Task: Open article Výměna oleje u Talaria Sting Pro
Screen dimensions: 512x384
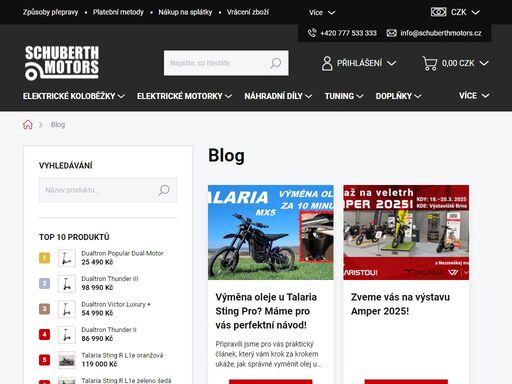Action: [266, 311]
